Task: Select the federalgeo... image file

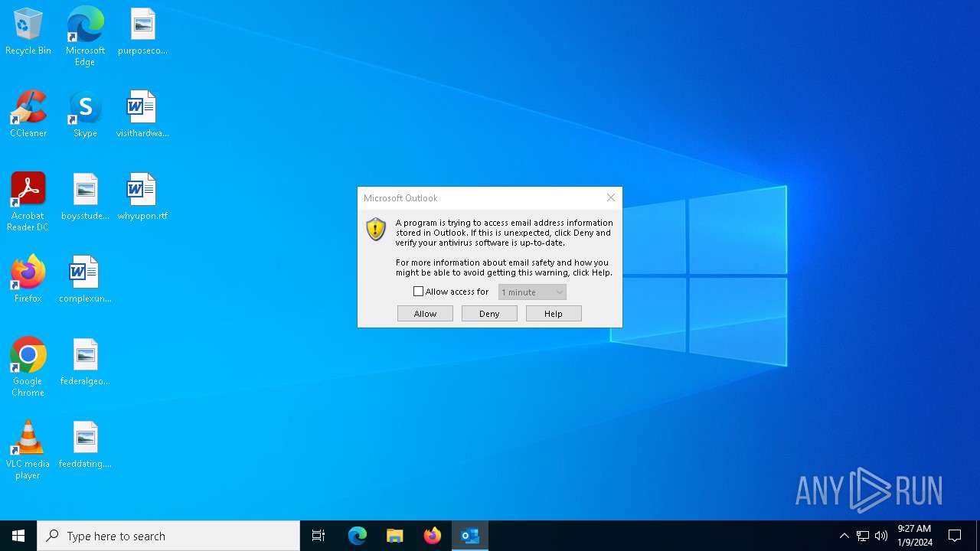Action: [85, 363]
